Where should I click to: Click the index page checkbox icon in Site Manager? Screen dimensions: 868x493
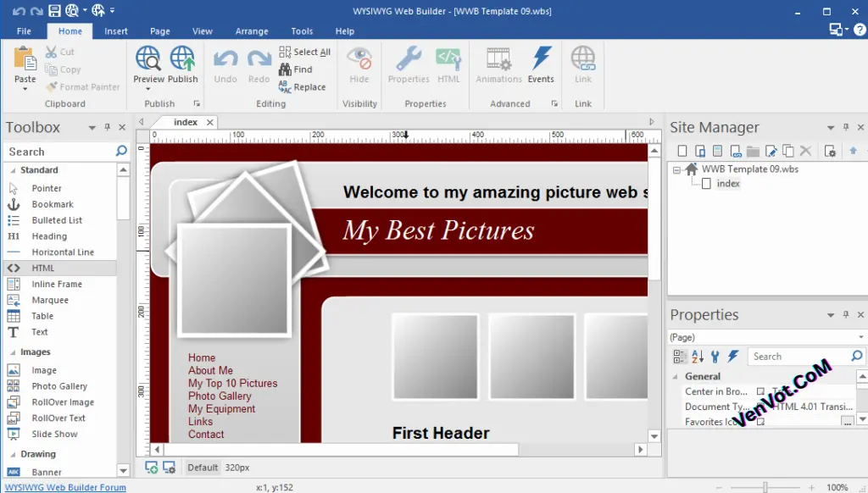pyautogui.click(x=706, y=184)
